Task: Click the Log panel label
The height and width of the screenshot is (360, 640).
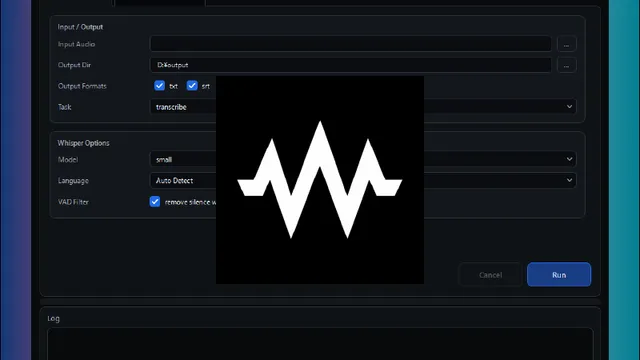Action: coord(53,318)
